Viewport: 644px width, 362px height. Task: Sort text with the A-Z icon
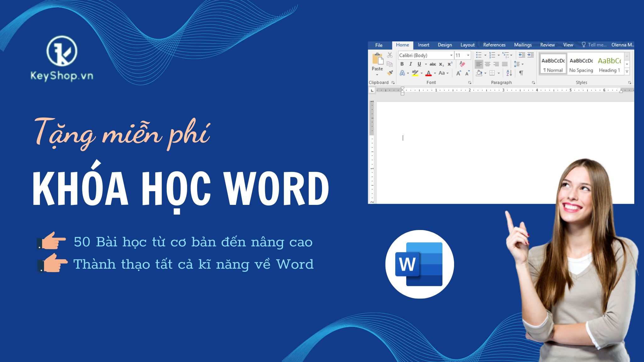(x=509, y=73)
